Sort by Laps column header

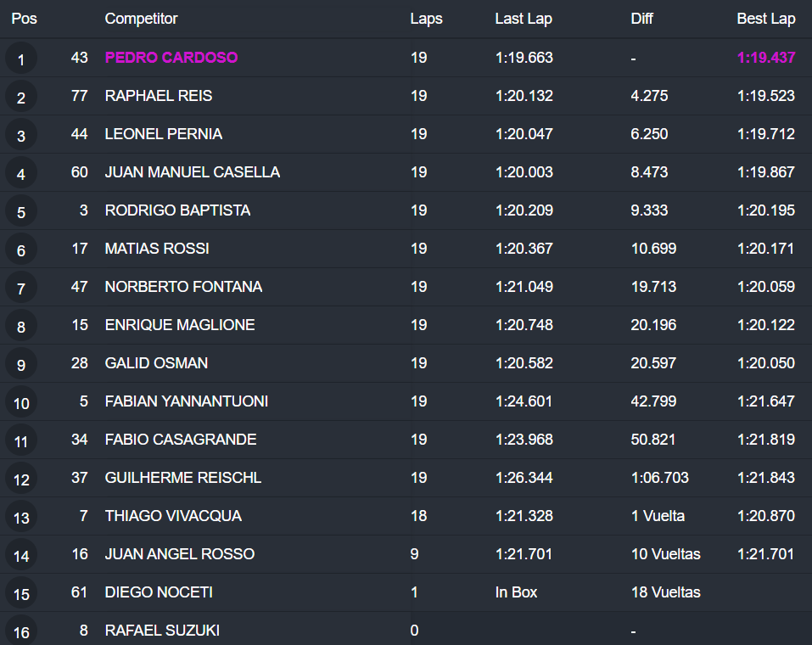tap(426, 19)
